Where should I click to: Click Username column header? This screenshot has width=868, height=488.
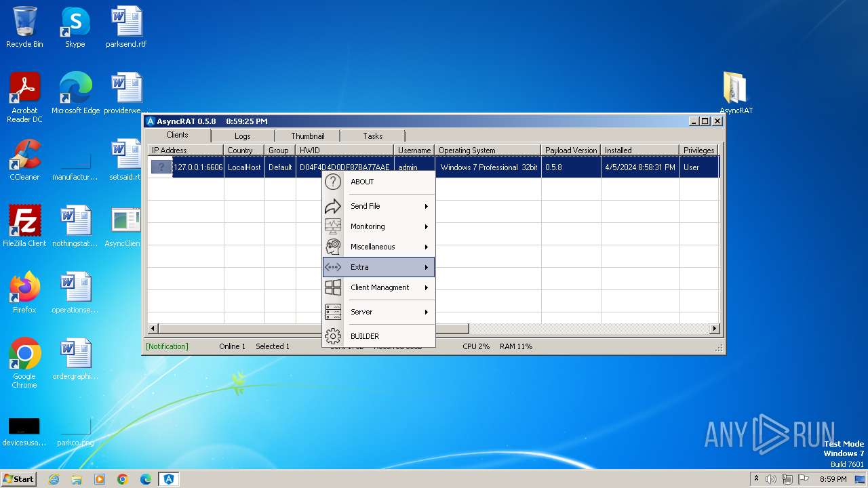point(414,150)
